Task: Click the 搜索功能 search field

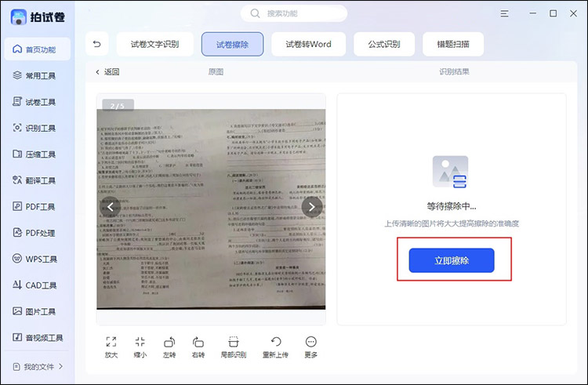Action: click(294, 13)
